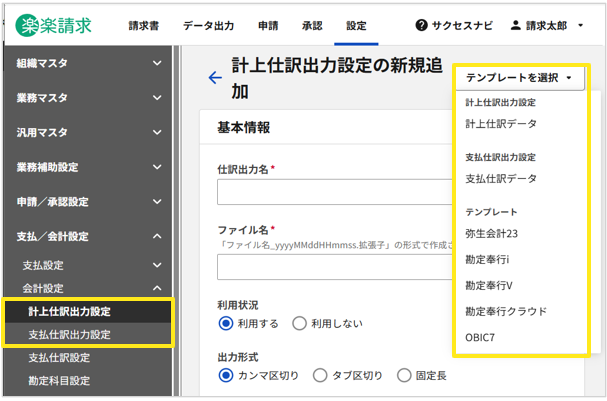Choose the タブ区切り output format

(x=320, y=376)
